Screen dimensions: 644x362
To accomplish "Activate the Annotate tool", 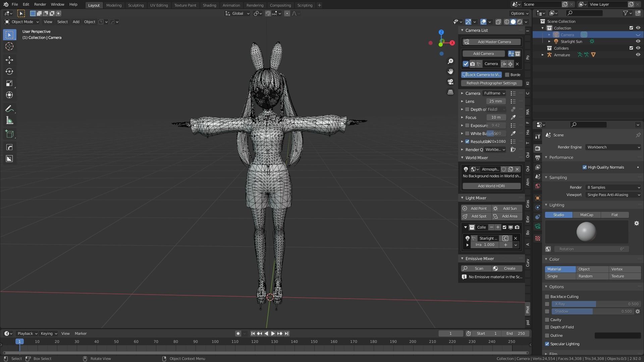I will coord(9,109).
